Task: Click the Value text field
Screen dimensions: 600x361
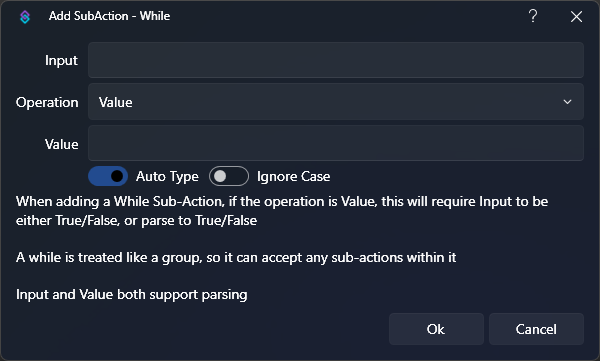Action: point(336,143)
